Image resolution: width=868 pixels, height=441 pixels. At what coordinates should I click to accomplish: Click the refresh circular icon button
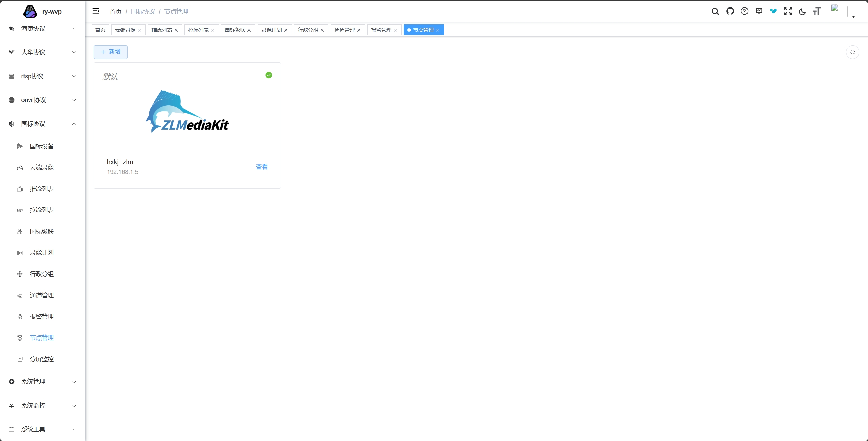pyautogui.click(x=852, y=52)
